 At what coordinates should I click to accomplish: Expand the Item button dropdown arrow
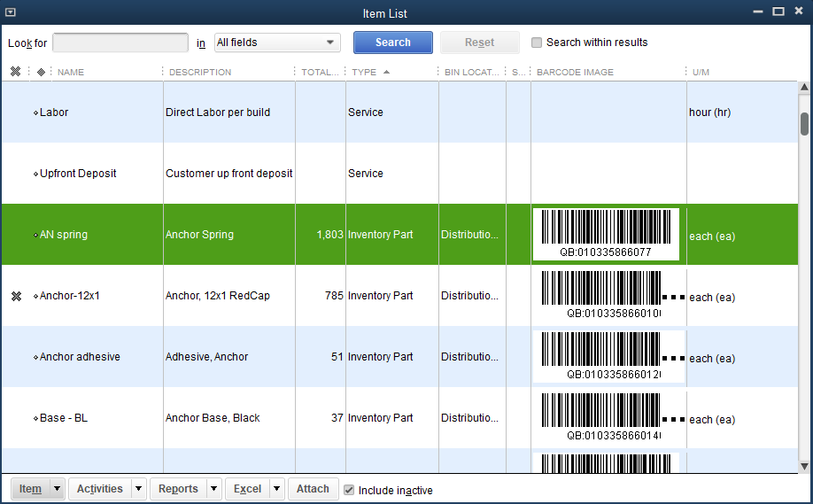coord(57,489)
